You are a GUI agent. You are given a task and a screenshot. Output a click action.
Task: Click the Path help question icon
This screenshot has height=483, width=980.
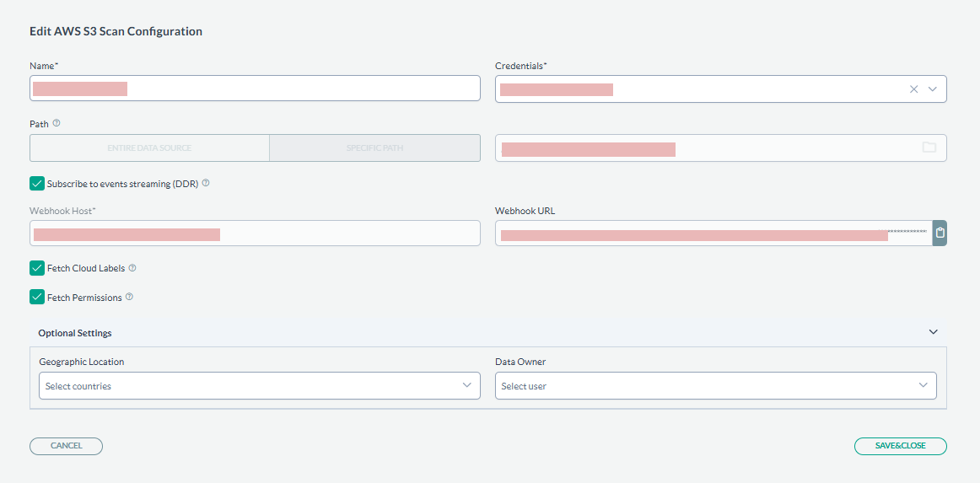pyautogui.click(x=57, y=123)
